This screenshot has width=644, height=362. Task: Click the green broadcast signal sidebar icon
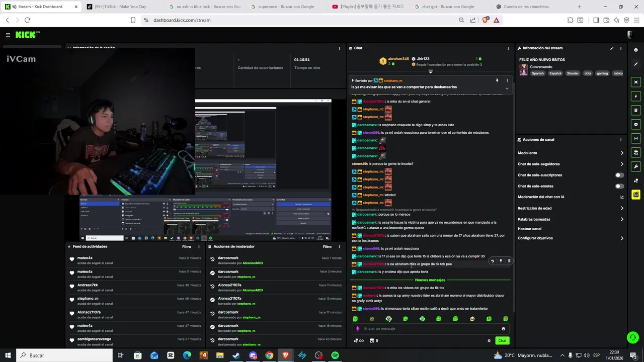pos(636,138)
